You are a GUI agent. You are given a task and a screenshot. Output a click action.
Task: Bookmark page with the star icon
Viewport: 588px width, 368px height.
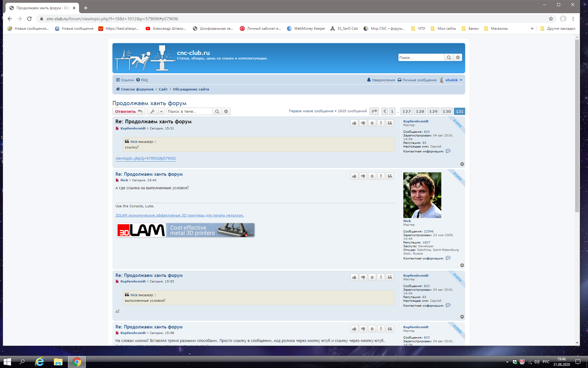(551, 19)
